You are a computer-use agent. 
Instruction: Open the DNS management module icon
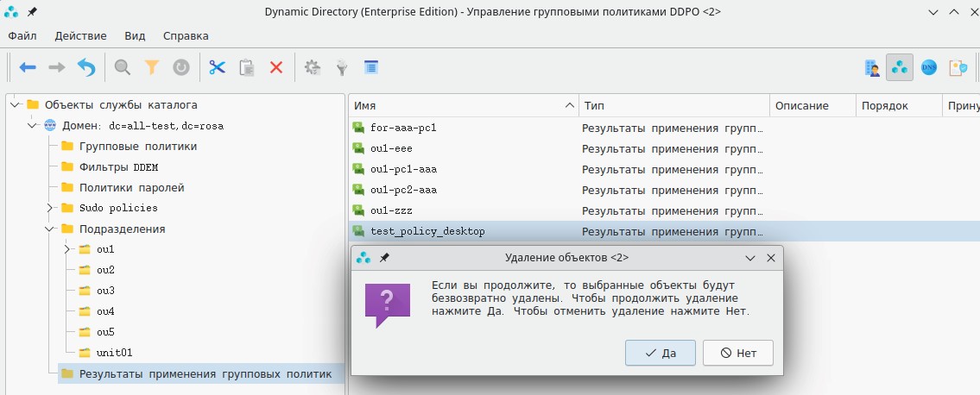pyautogui.click(x=929, y=67)
